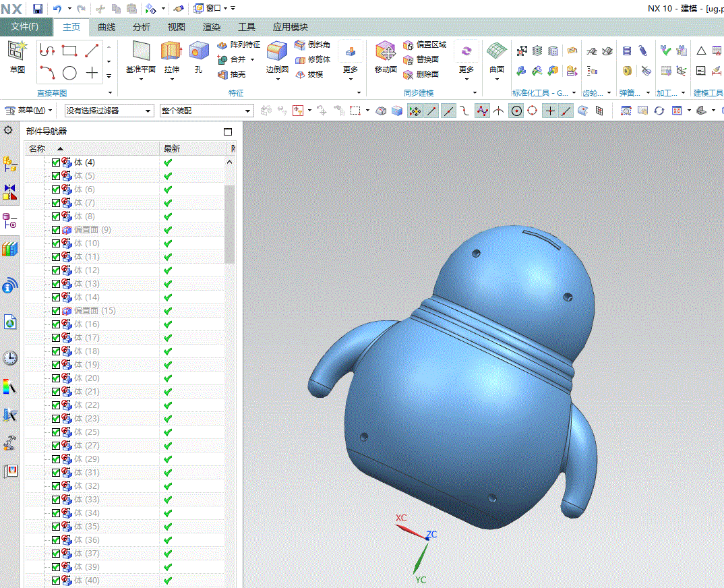Select the Rectangle sketch tool
Image resolution: width=724 pixels, height=588 pixels.
[69, 51]
